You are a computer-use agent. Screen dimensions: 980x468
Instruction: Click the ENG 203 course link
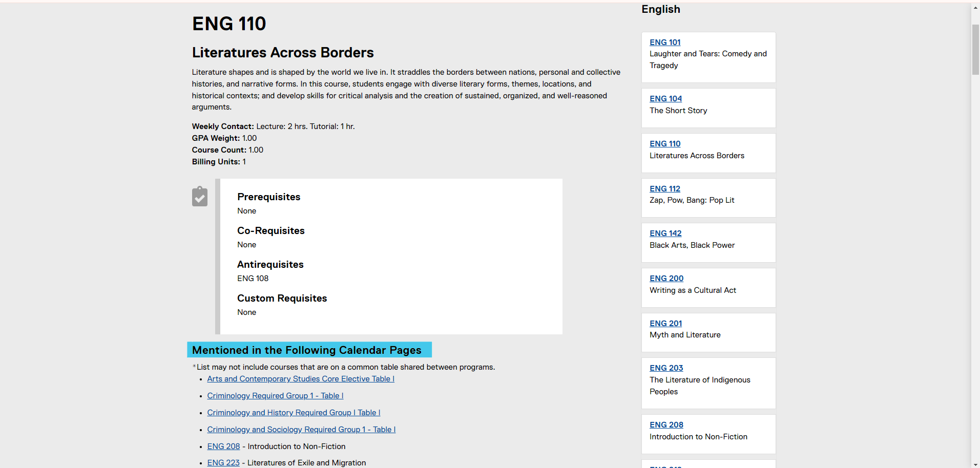(x=666, y=368)
